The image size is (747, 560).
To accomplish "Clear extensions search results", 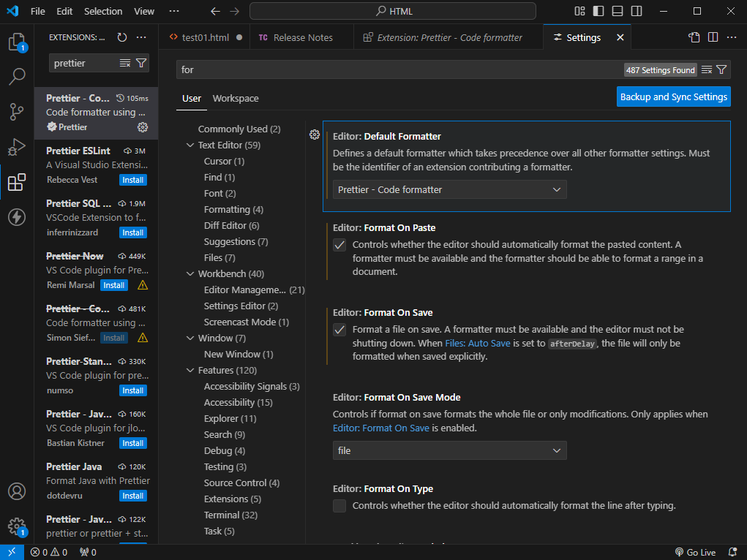I will (125, 63).
